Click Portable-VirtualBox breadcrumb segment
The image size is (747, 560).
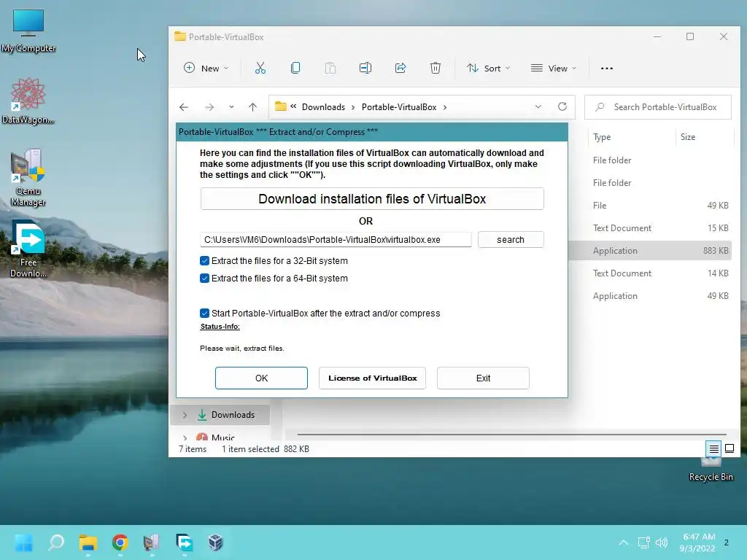pyautogui.click(x=399, y=107)
